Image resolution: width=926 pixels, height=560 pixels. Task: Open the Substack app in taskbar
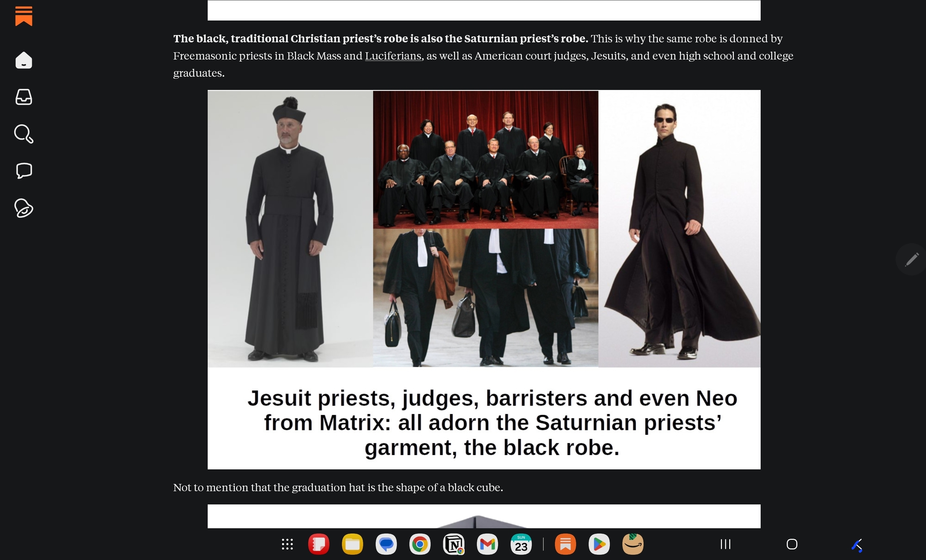click(565, 544)
